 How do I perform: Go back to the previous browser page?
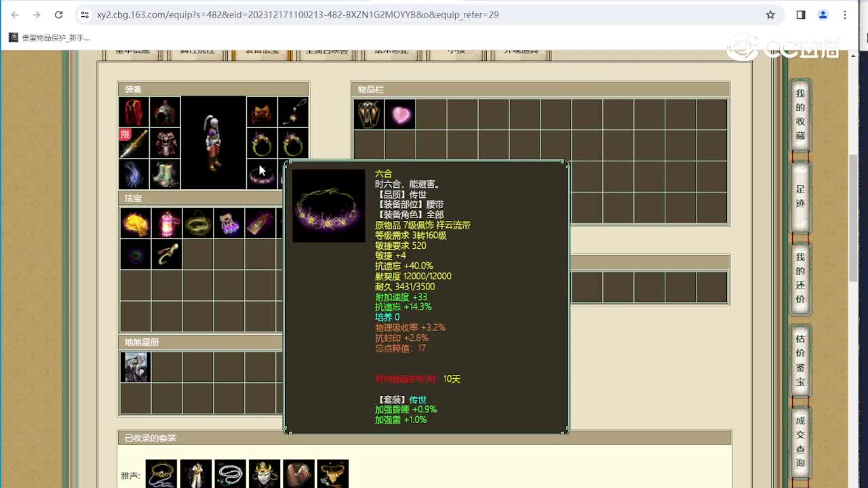click(15, 14)
